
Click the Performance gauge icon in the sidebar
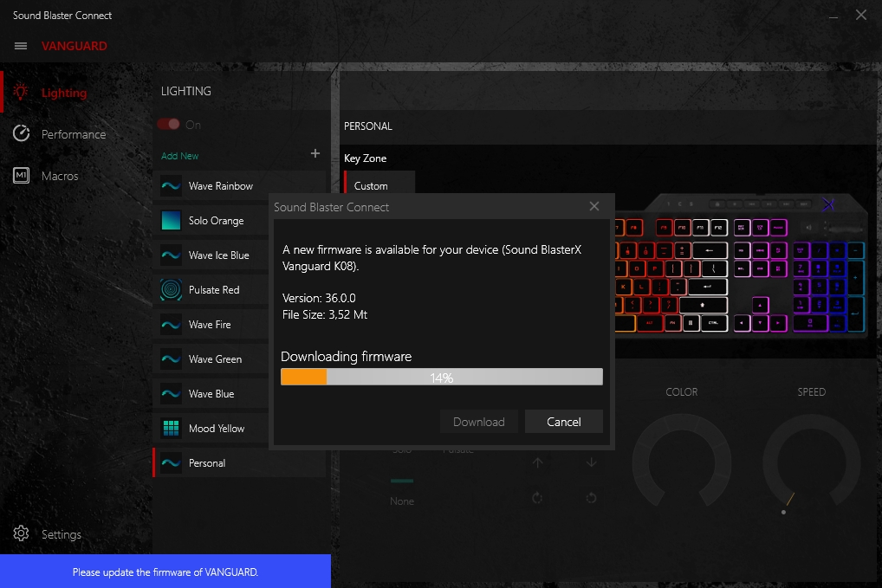[x=21, y=133]
